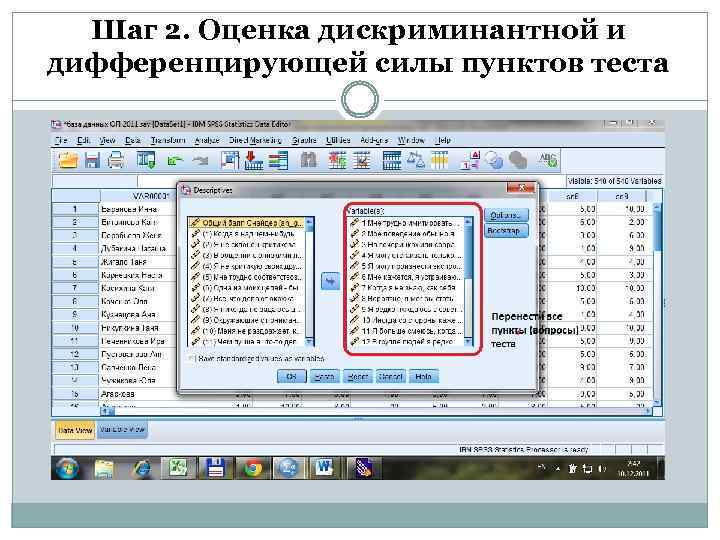Viewport: 720px width, 540px height.
Task: Open Excel from the taskbar
Action: 178,468
